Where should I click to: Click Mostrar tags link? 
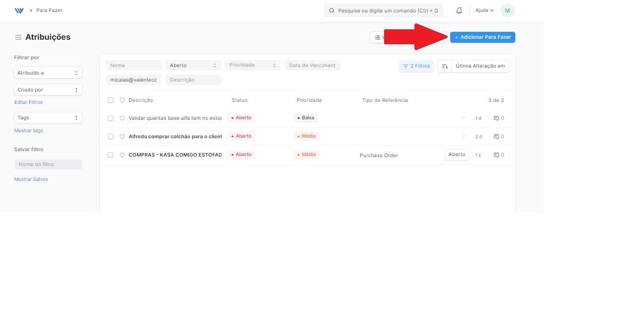[x=28, y=131]
